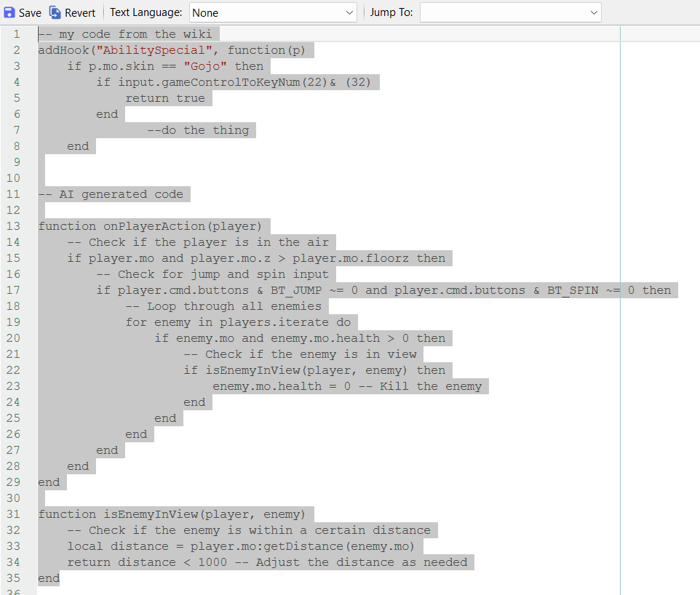Click the Text Language dropdown arrow
Image resolution: width=700 pixels, height=595 pixels.
(x=349, y=13)
